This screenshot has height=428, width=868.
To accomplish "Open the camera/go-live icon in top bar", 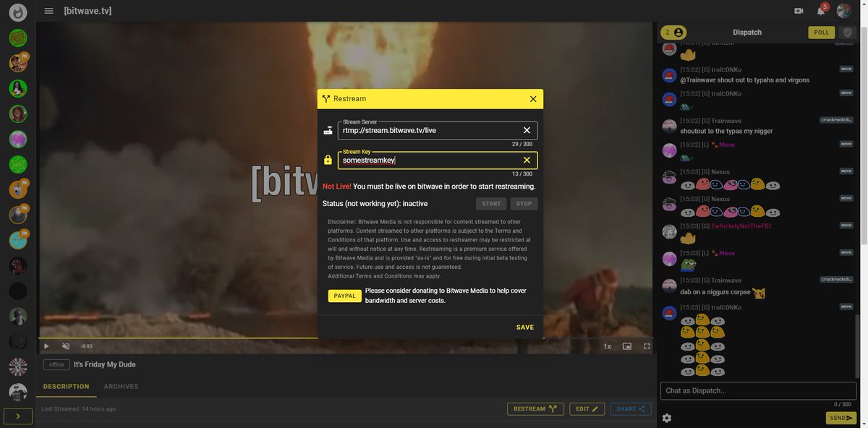I will (799, 10).
